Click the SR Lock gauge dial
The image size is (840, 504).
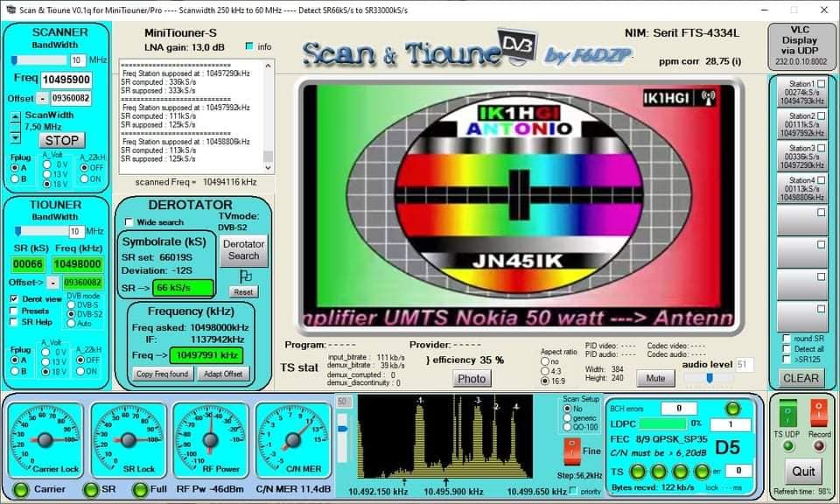(128, 440)
